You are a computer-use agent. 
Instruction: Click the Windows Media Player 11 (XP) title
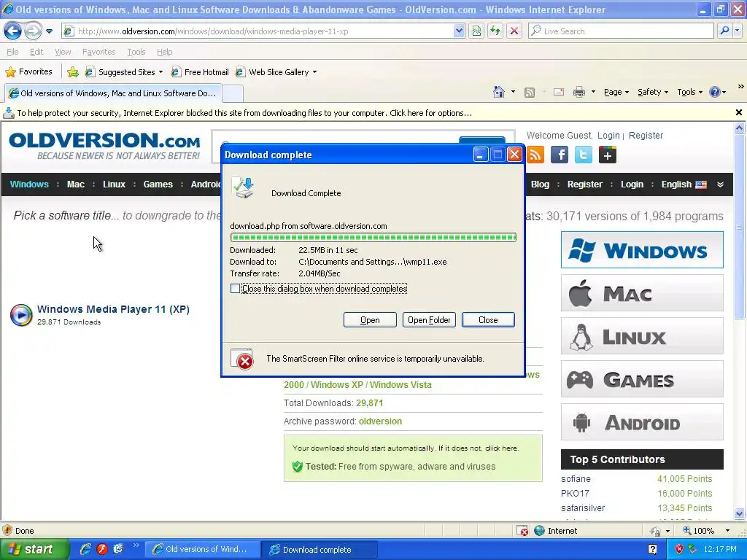click(x=113, y=309)
